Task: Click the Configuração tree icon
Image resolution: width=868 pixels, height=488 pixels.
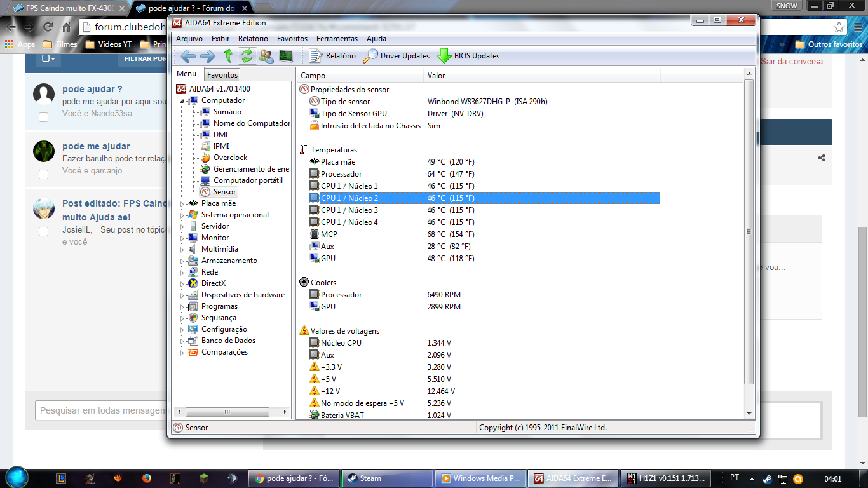Action: coord(193,329)
